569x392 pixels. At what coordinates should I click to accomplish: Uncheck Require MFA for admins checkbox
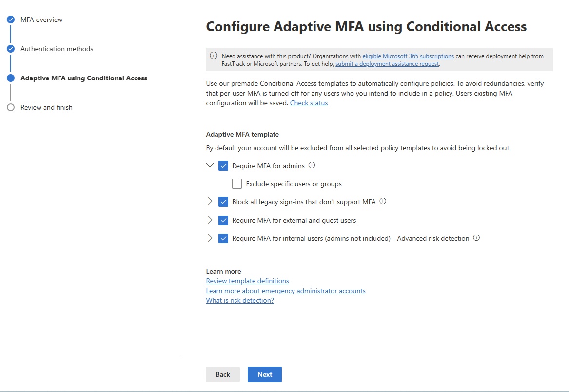click(223, 166)
